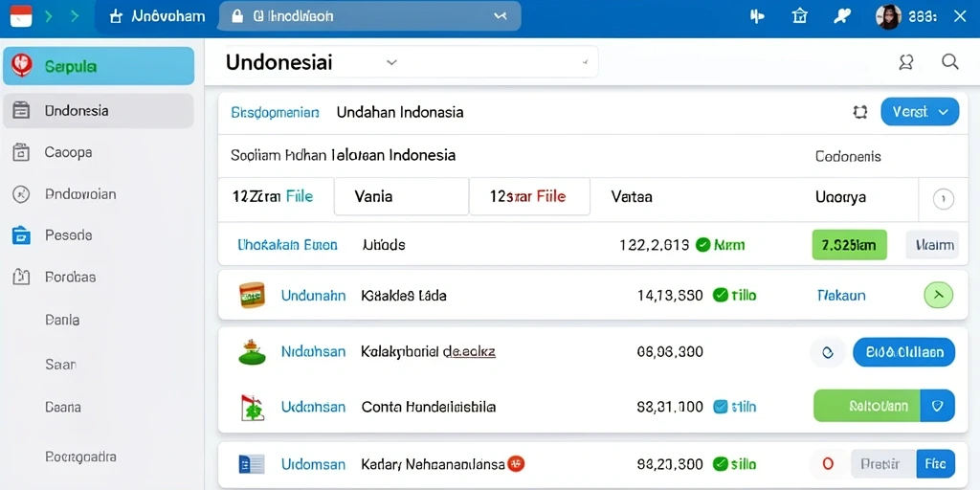Screen dimensions: 980x490
Task: Close the G lhnodhíeoh tab with its X
Action: coord(500,16)
